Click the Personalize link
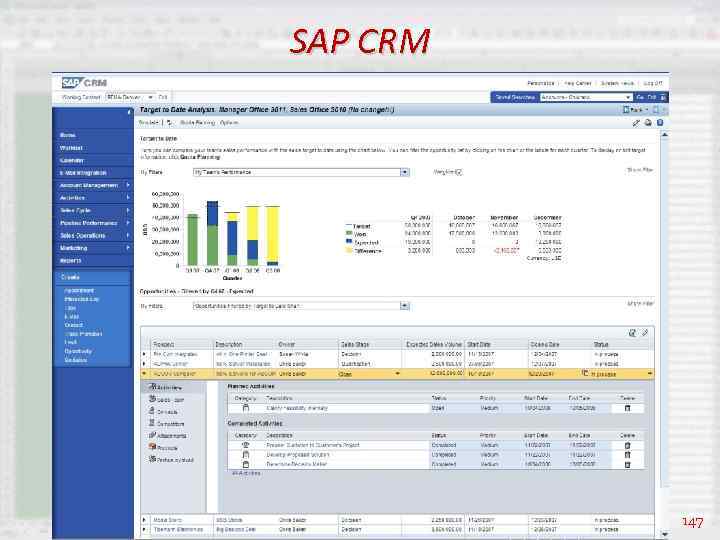720x540 pixels. point(540,83)
